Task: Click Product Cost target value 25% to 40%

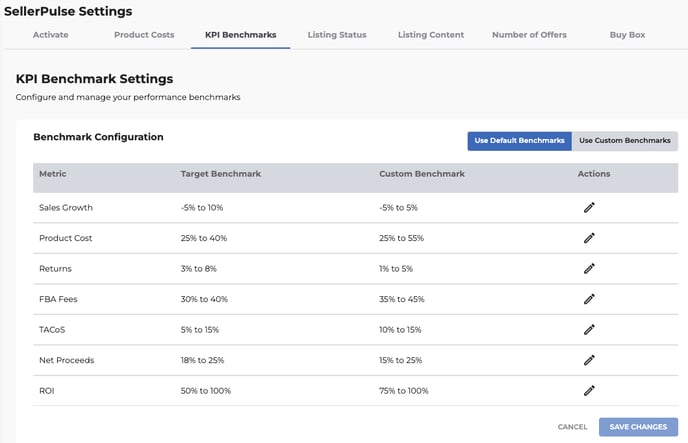Action: click(204, 238)
